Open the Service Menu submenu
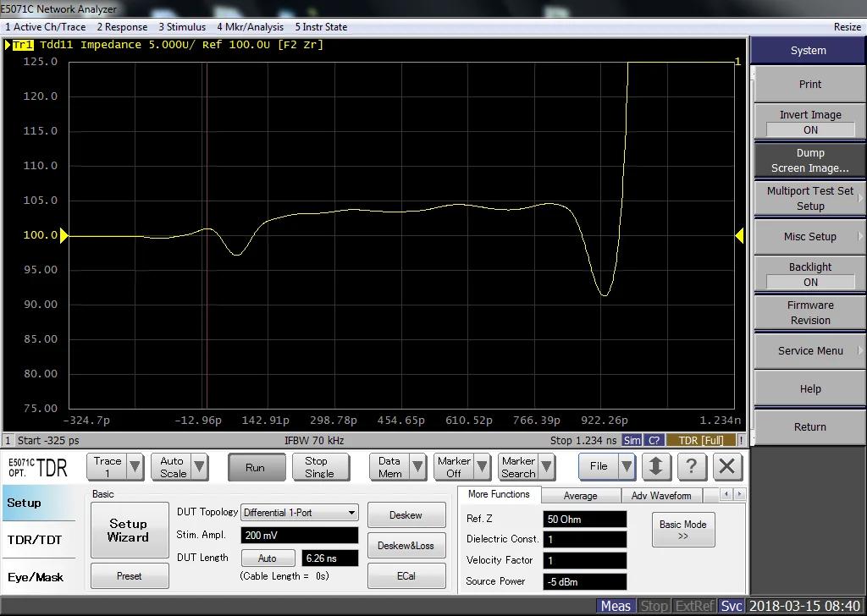This screenshot has width=867, height=616. pyautogui.click(x=810, y=351)
